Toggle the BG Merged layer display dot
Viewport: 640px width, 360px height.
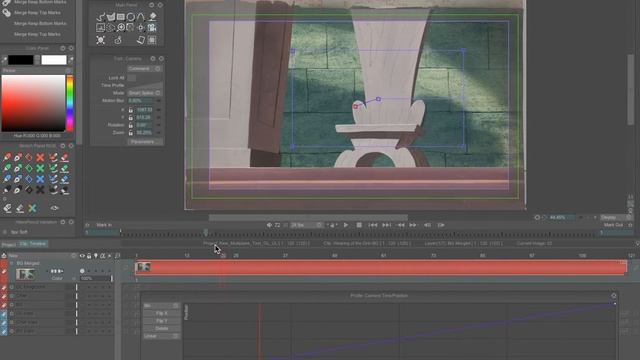point(82,271)
